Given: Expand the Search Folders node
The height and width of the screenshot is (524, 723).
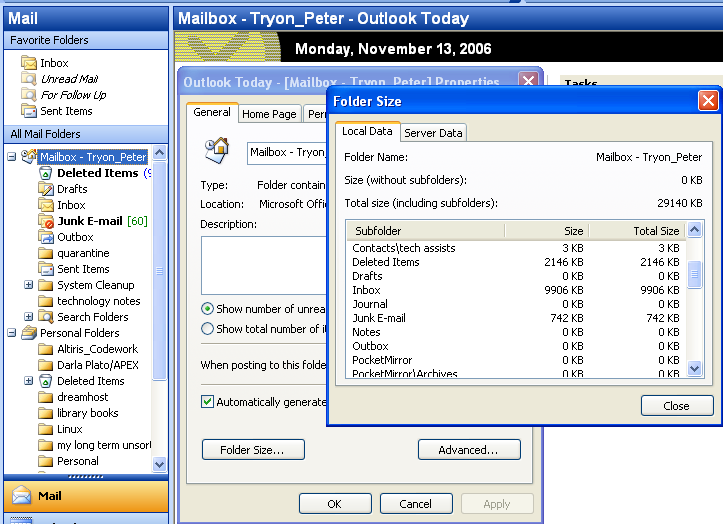Looking at the screenshot, I should point(29,317).
